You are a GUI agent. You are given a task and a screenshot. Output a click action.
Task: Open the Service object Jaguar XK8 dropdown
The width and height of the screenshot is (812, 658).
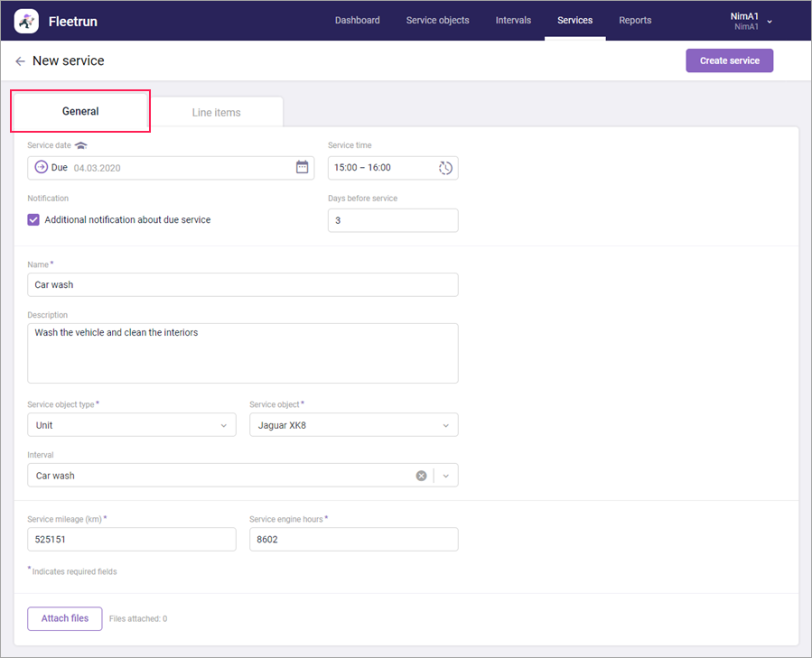coord(354,425)
